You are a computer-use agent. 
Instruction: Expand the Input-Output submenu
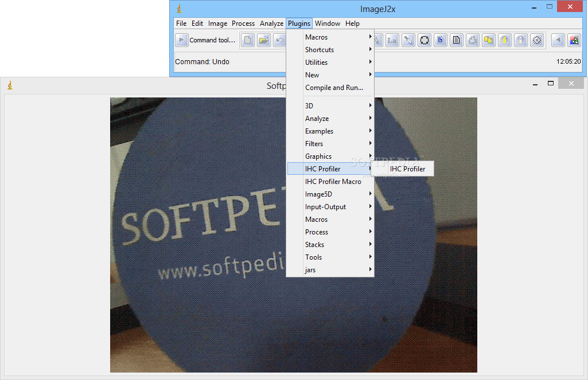pos(330,207)
